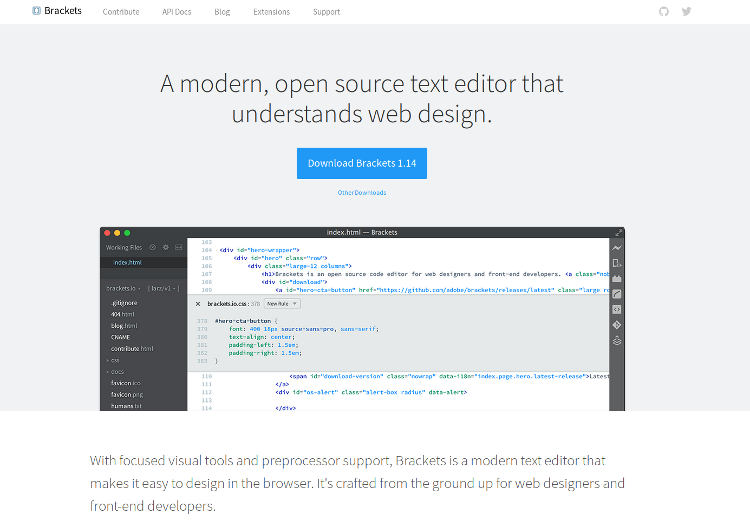Open Extension Manager brick icon in Brackets toolbar
750x521 pixels.
tap(617, 278)
